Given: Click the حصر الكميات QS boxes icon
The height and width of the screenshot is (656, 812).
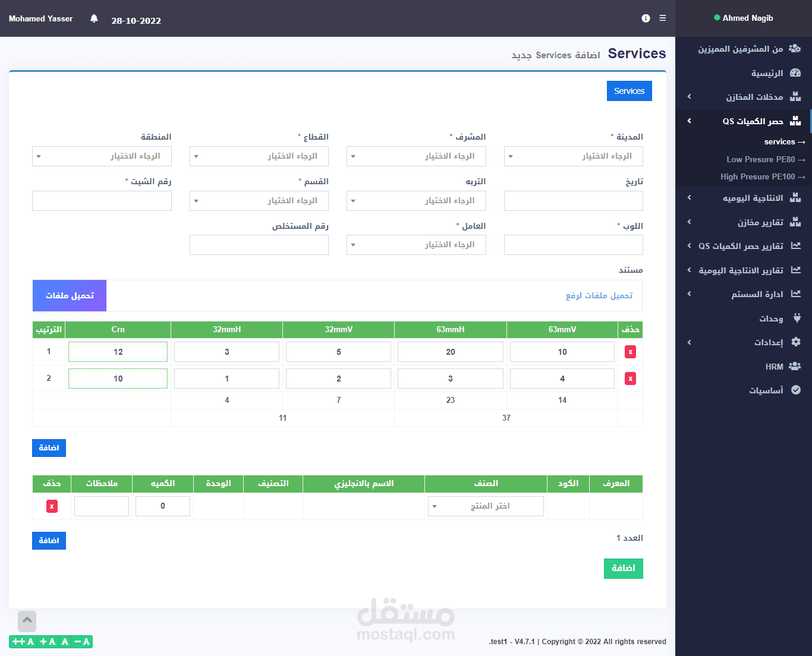Looking at the screenshot, I should (x=795, y=121).
